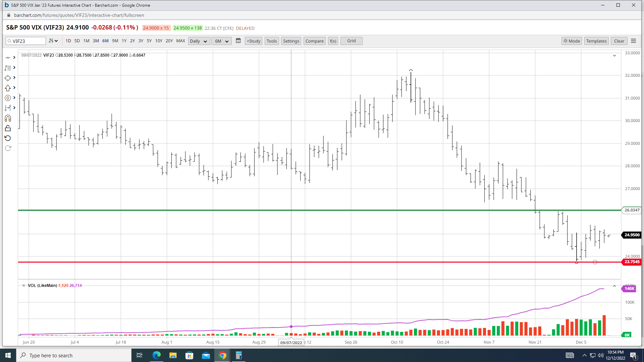Open the hamburger menu icon
644x362 pixels.
(x=633, y=41)
